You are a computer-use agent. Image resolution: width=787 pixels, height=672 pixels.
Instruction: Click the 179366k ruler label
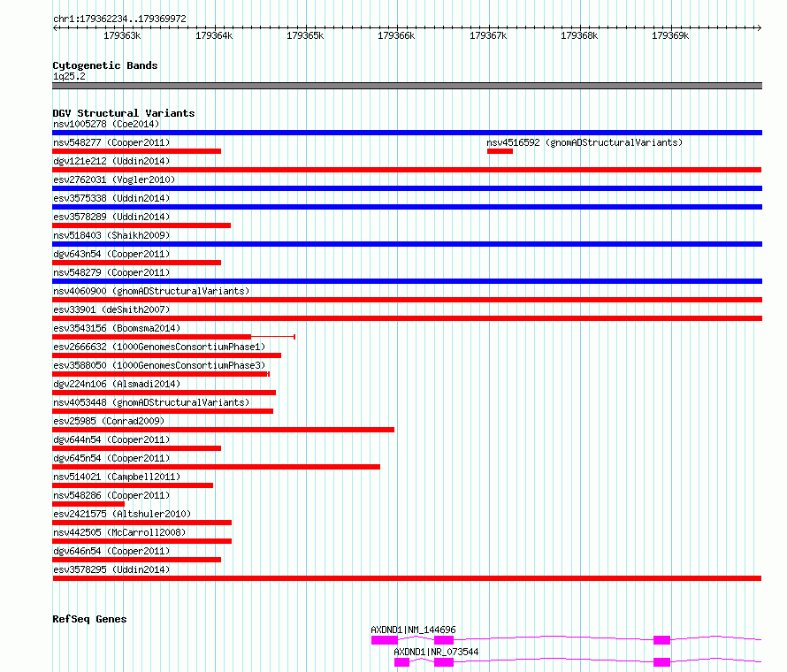point(396,36)
